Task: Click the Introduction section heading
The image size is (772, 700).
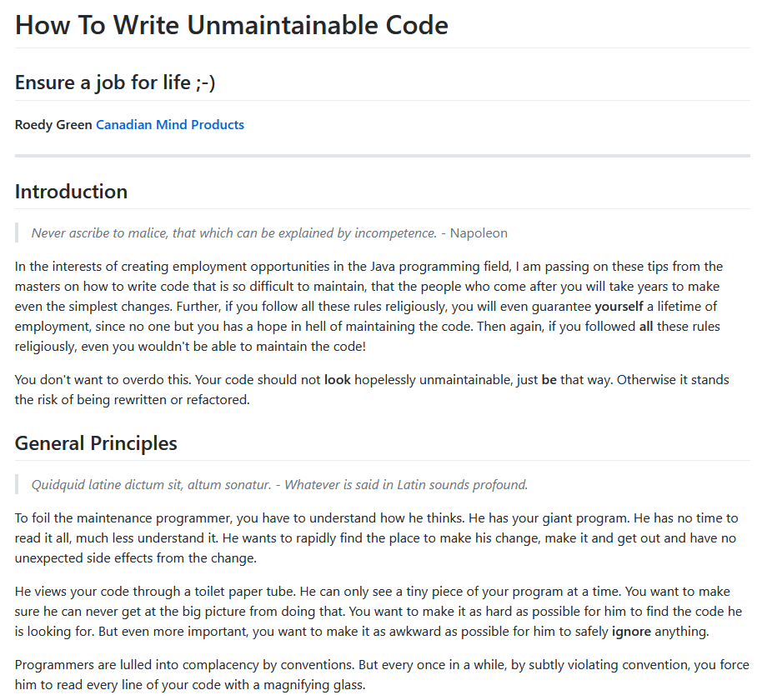Action: 71,192
